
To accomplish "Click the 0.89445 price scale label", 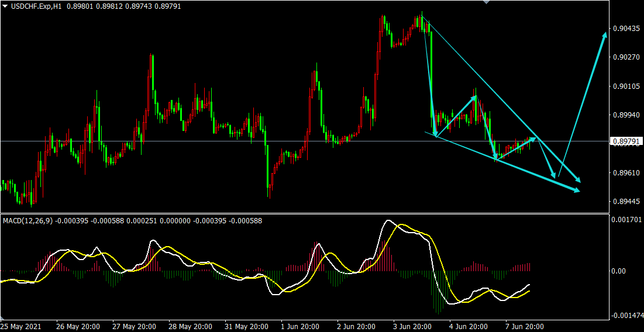I will [x=625, y=202].
